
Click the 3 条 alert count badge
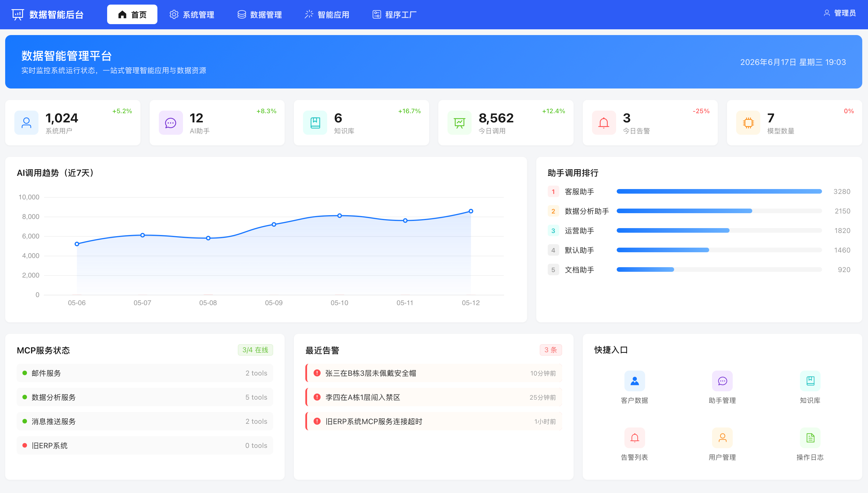coord(551,350)
